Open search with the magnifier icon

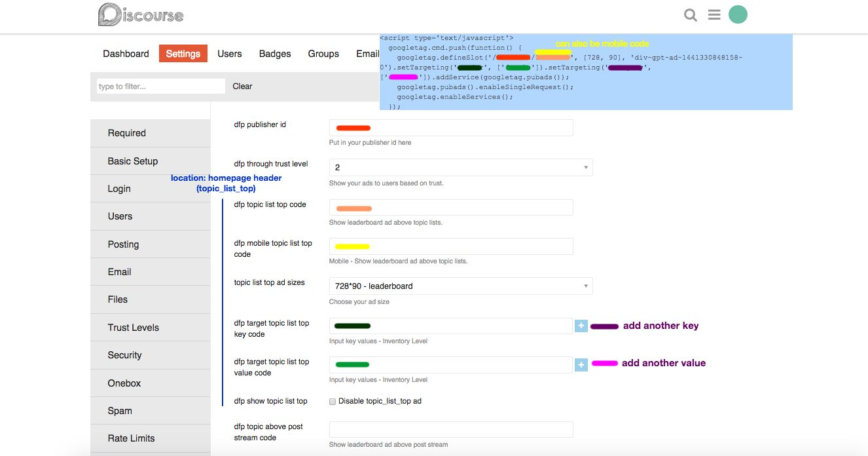[691, 15]
